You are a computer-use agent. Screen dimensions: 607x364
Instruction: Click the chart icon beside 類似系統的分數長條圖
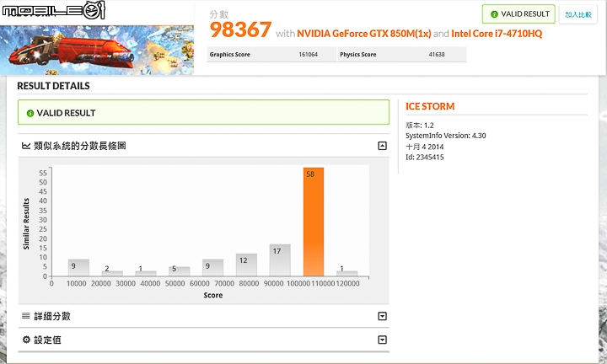[x=26, y=146]
